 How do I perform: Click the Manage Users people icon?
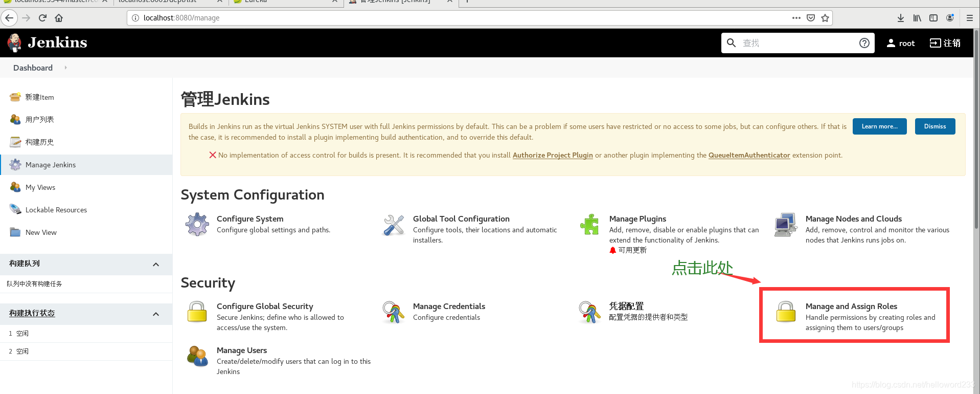coord(197,356)
